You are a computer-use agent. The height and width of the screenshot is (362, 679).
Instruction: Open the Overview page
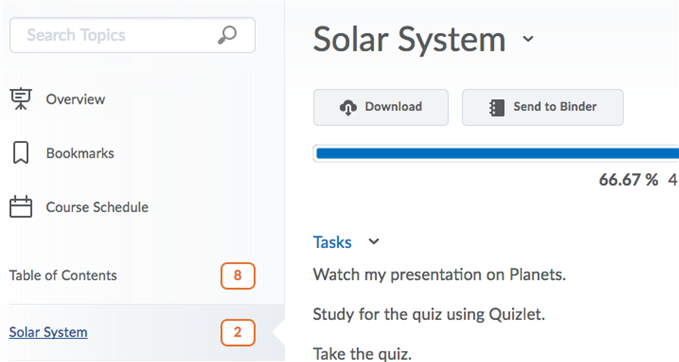tap(75, 99)
